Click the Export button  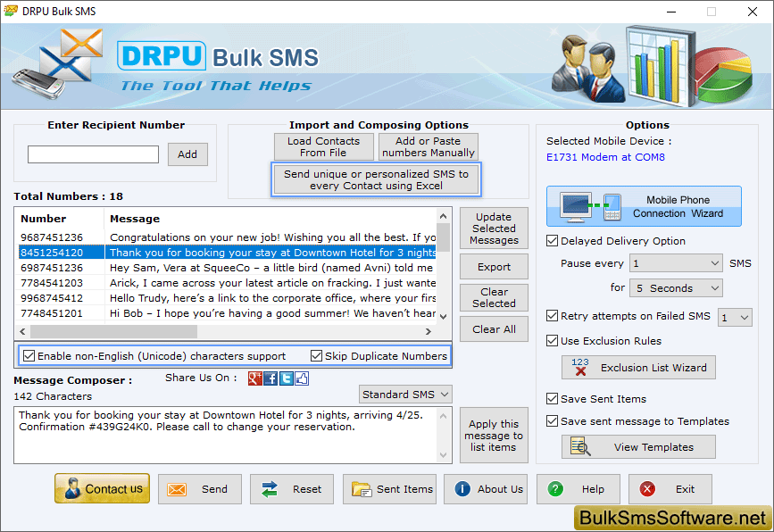pos(494,267)
